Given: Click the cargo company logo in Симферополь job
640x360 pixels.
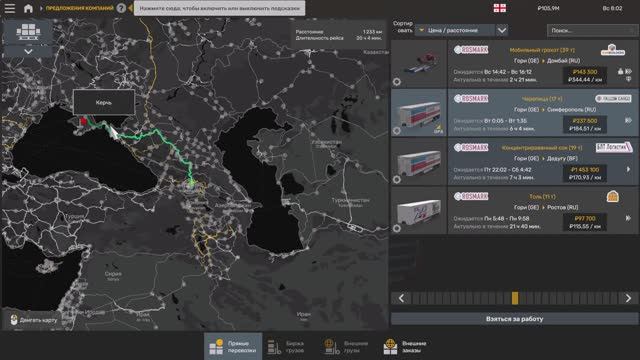Looking at the screenshot, I should [x=613, y=99].
